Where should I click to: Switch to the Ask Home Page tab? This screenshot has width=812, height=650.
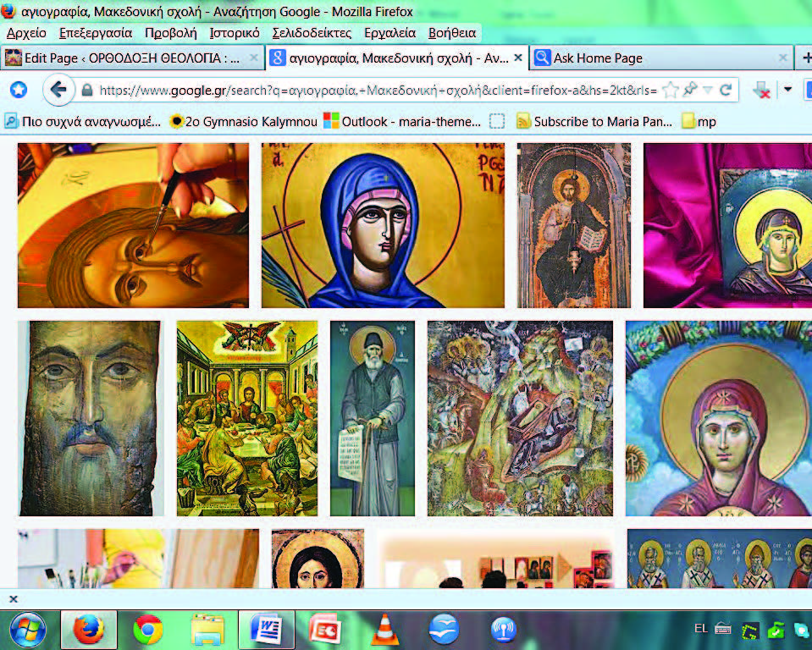pyautogui.click(x=597, y=58)
